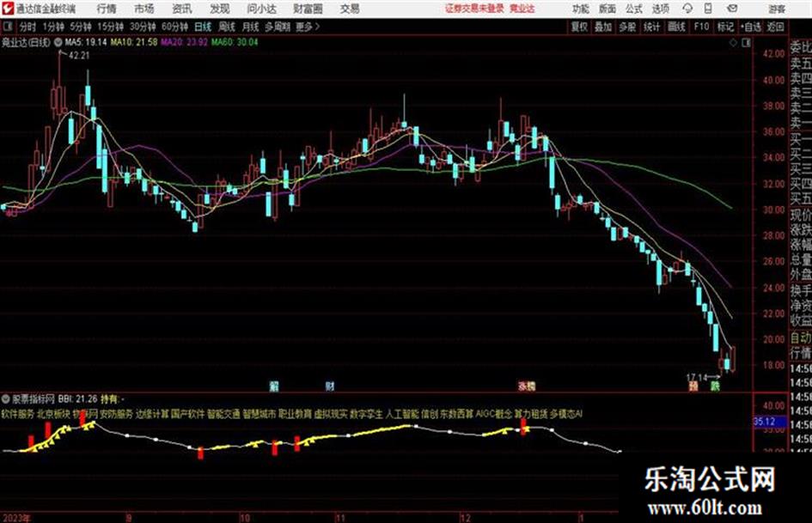Add stock via +自选 button

point(751,27)
